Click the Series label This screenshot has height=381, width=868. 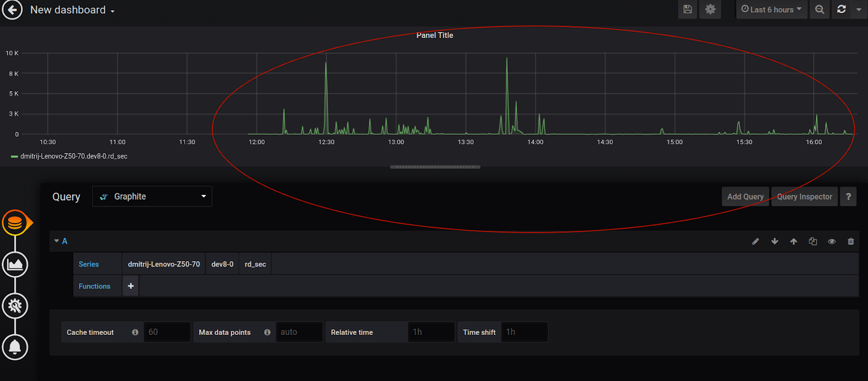[x=89, y=264]
